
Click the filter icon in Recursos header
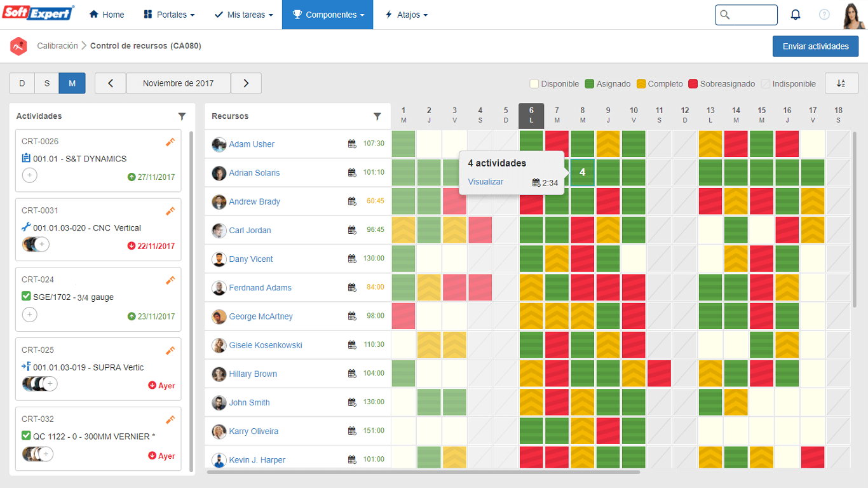point(377,116)
